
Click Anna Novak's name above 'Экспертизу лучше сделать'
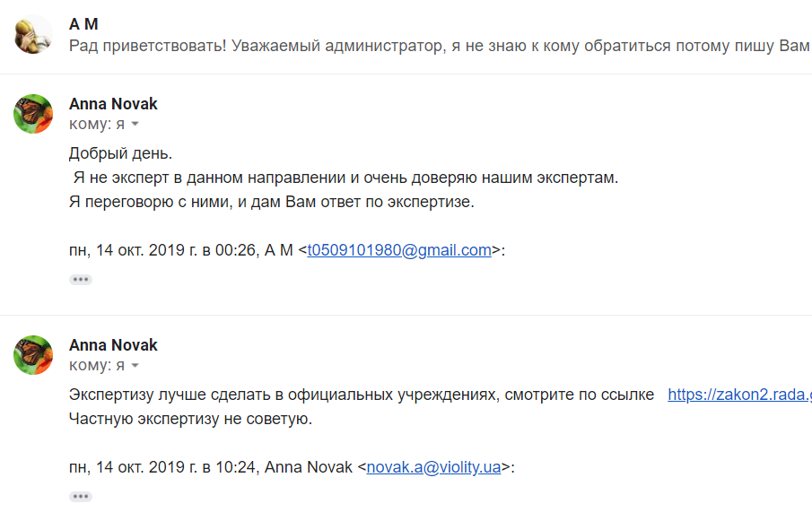pyautogui.click(x=113, y=345)
